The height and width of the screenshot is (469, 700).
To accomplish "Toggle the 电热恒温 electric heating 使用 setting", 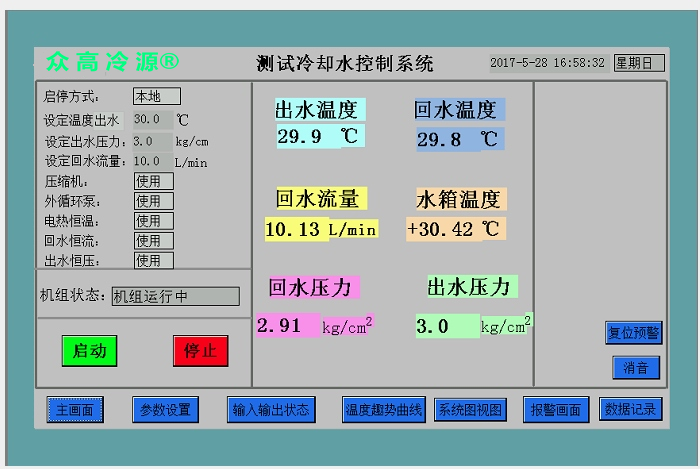I will (x=153, y=221).
